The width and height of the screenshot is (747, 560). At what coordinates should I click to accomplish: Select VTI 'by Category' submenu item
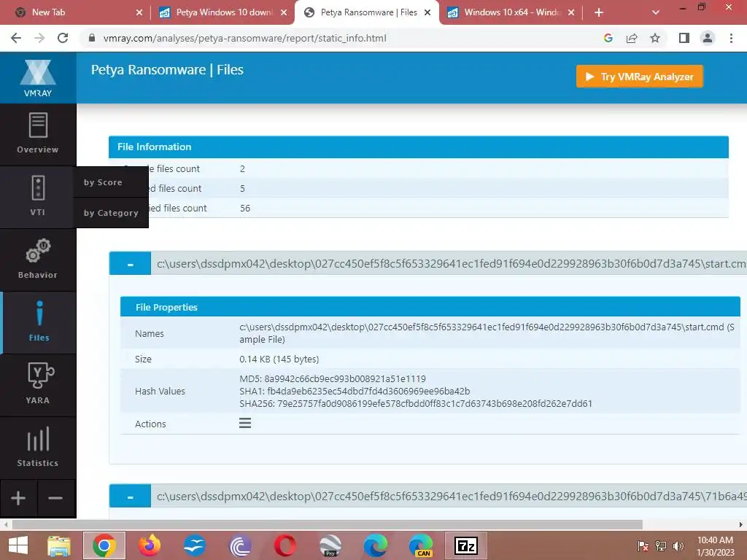click(x=111, y=213)
